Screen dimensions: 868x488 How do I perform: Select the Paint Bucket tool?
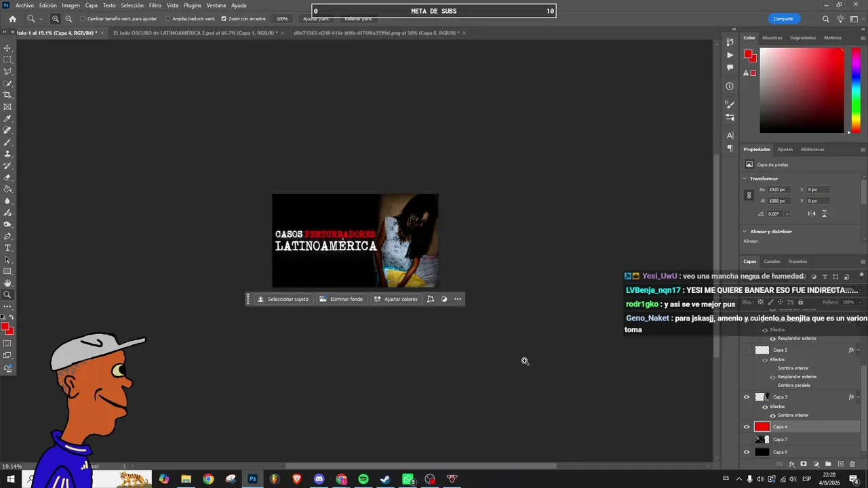(7, 189)
